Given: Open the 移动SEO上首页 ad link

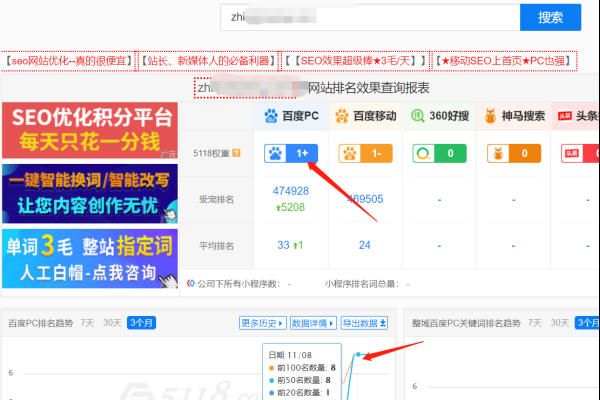Looking at the screenshot, I should click(504, 61).
